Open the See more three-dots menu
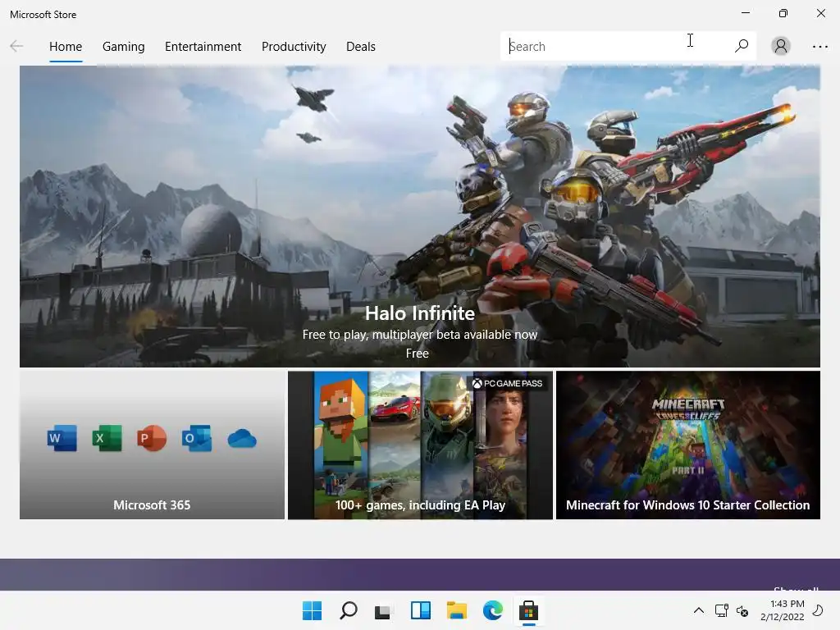The image size is (840, 630). [x=819, y=47]
